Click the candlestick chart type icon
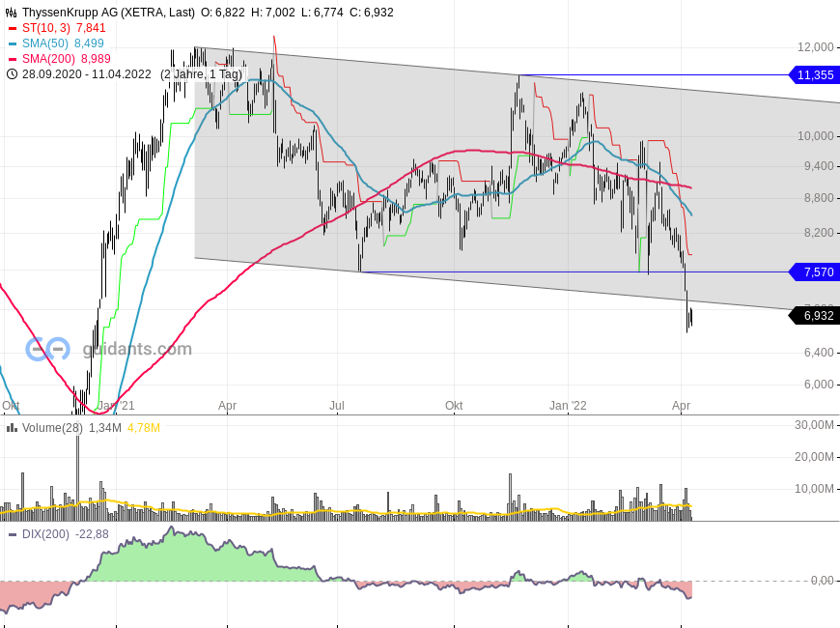840x628 pixels. [x=11, y=13]
